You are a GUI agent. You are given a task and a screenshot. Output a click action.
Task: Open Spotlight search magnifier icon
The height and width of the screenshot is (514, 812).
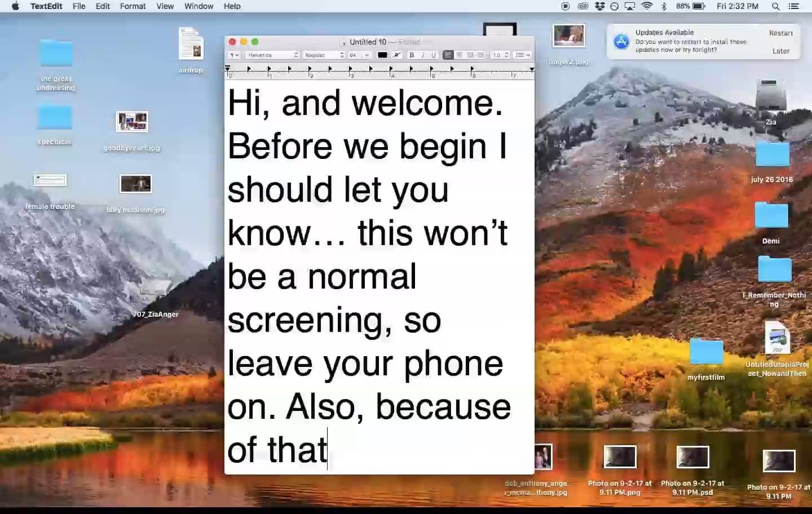coord(775,6)
